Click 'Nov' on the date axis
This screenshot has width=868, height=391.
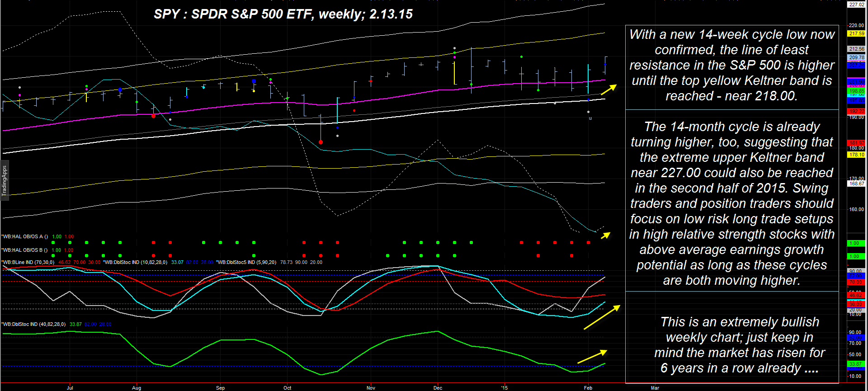click(371, 388)
